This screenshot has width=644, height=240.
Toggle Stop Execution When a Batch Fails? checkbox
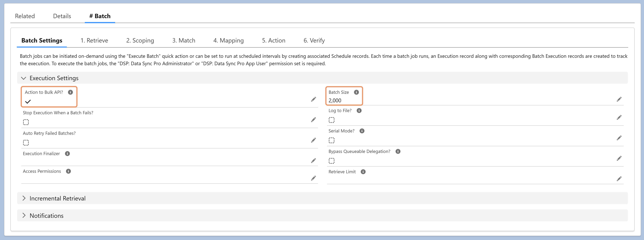coord(26,122)
